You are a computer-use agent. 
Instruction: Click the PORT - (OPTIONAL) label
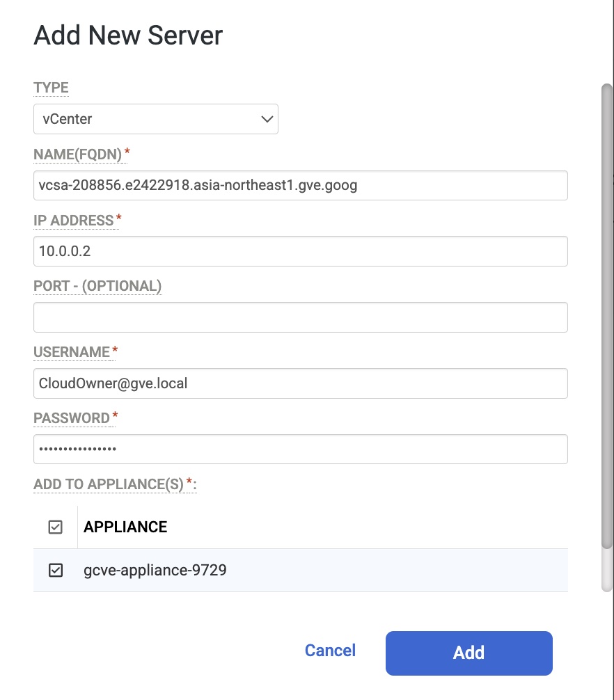[97, 286]
